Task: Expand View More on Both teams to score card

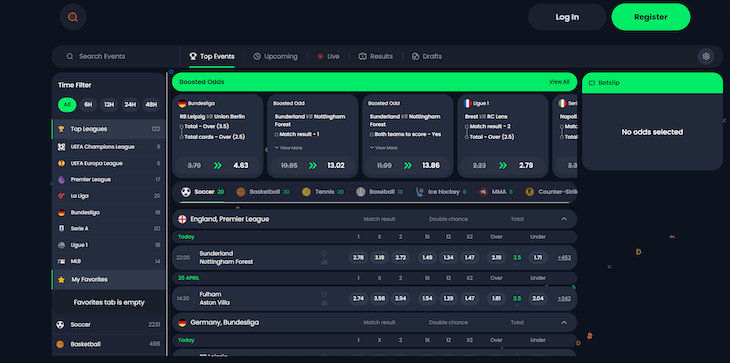Action: (x=384, y=148)
